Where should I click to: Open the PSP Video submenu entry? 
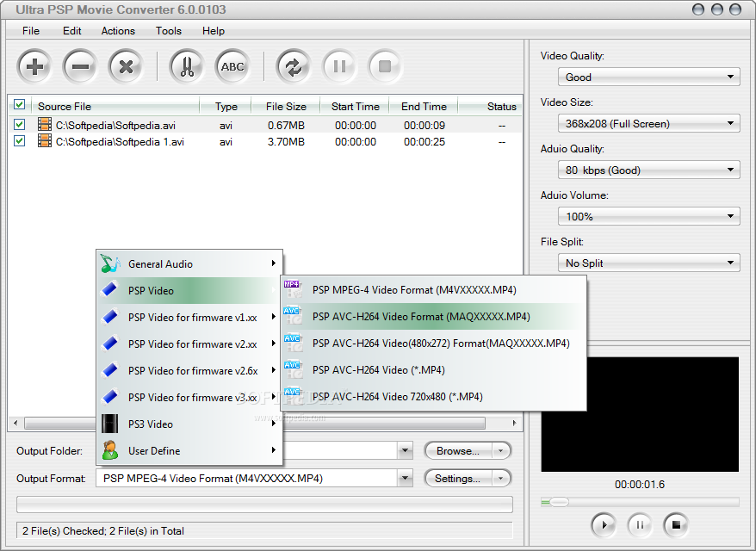(189, 290)
